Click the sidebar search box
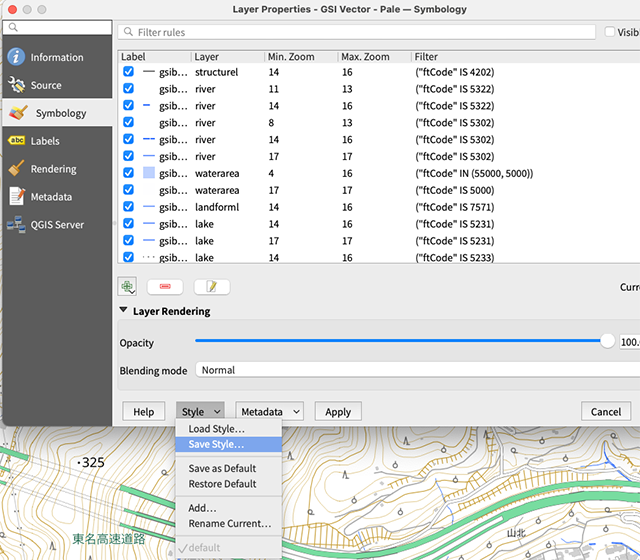This screenshot has height=560, width=640. pyautogui.click(x=57, y=27)
